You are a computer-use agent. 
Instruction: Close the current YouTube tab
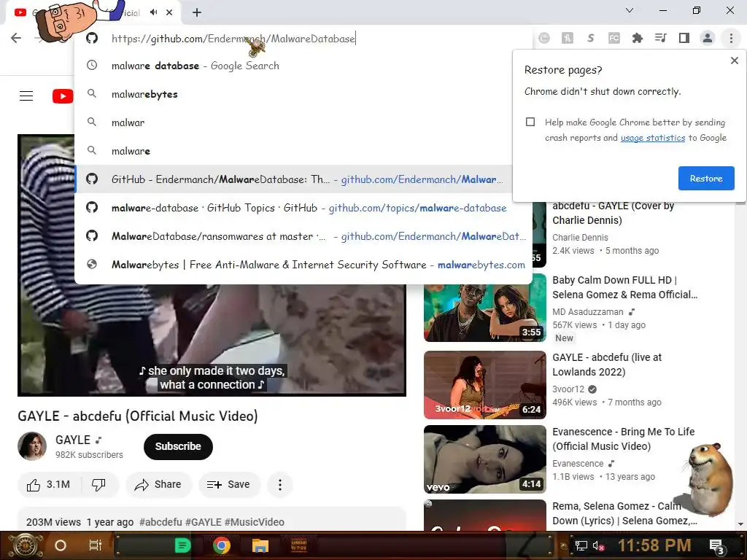[169, 12]
